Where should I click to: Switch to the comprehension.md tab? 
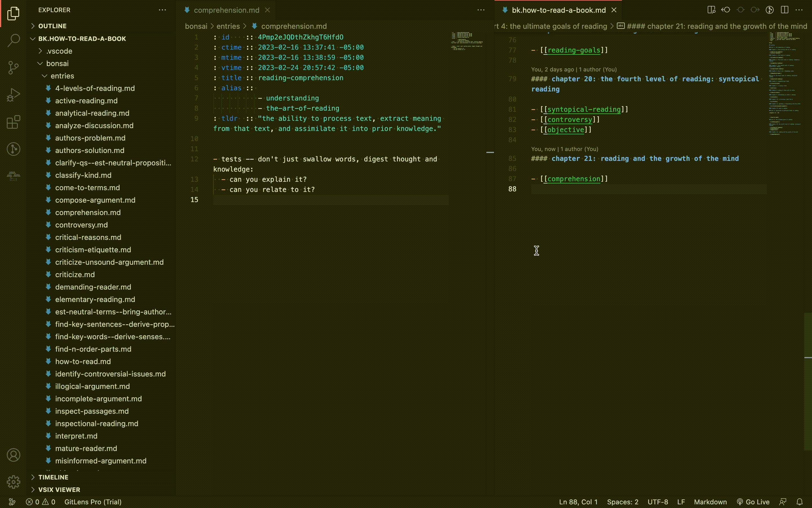226,10
